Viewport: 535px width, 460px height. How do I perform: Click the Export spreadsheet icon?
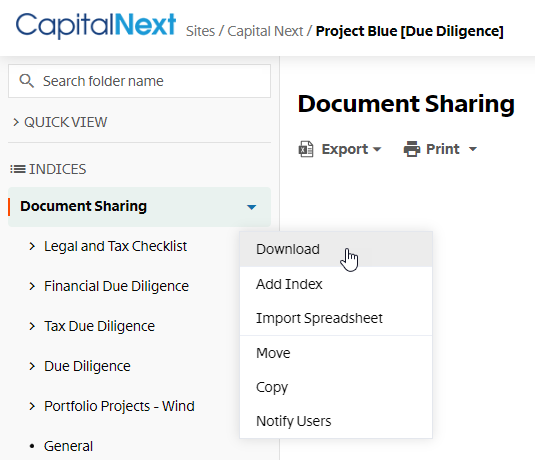[x=306, y=149]
